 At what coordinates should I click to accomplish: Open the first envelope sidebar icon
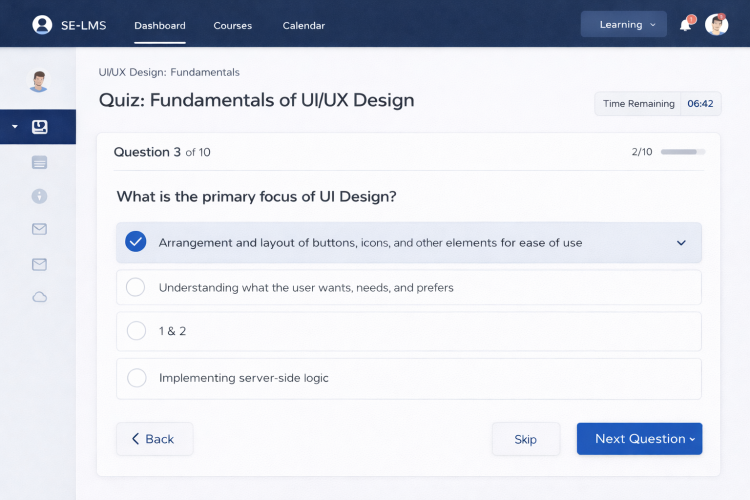pos(39,229)
